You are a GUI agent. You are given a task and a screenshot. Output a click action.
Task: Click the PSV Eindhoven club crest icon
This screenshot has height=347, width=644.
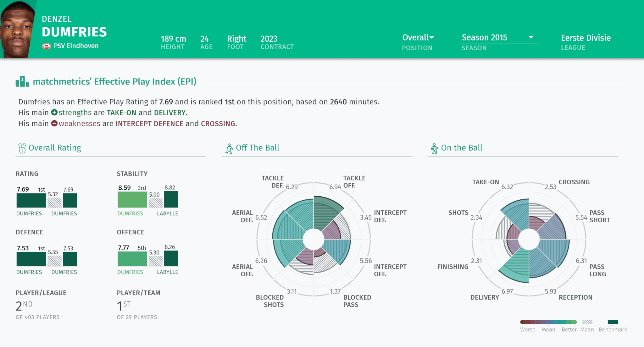pos(46,46)
